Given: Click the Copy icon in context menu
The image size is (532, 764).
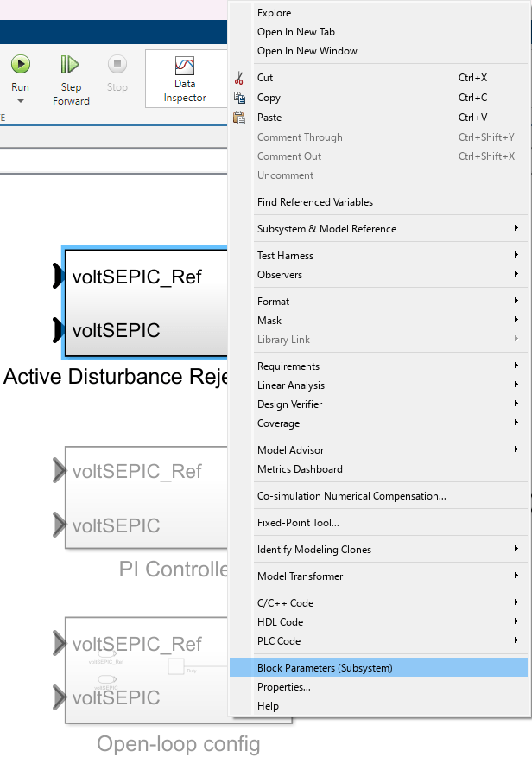Looking at the screenshot, I should click(239, 98).
